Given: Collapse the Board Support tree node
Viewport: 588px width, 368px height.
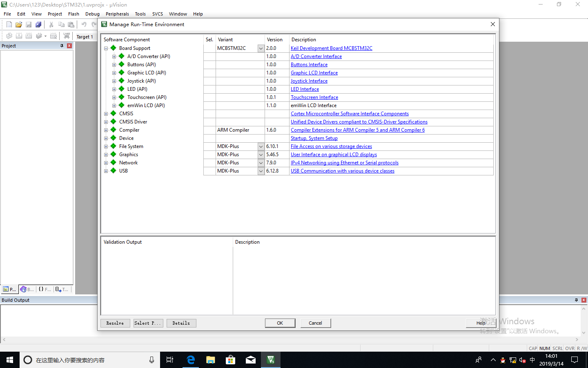Looking at the screenshot, I should (106, 48).
